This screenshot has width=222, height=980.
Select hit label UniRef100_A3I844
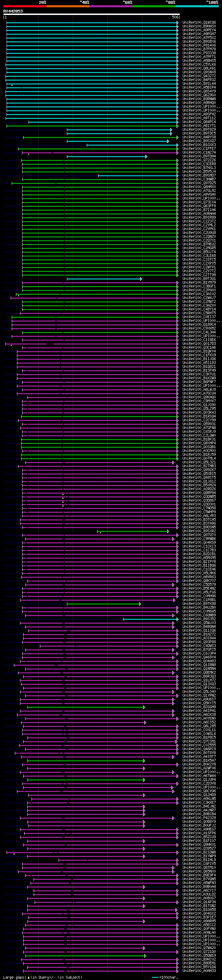[199, 638]
